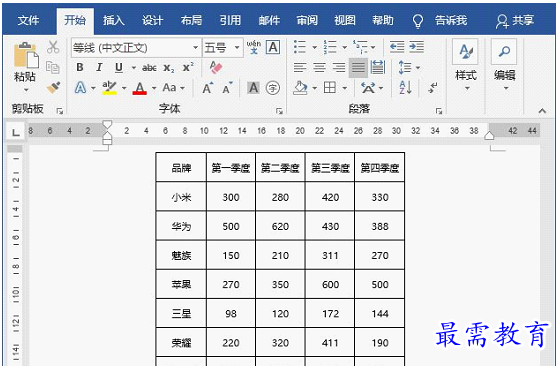Switch to the 布局 tab
The width and height of the screenshot is (557, 366).
(191, 20)
